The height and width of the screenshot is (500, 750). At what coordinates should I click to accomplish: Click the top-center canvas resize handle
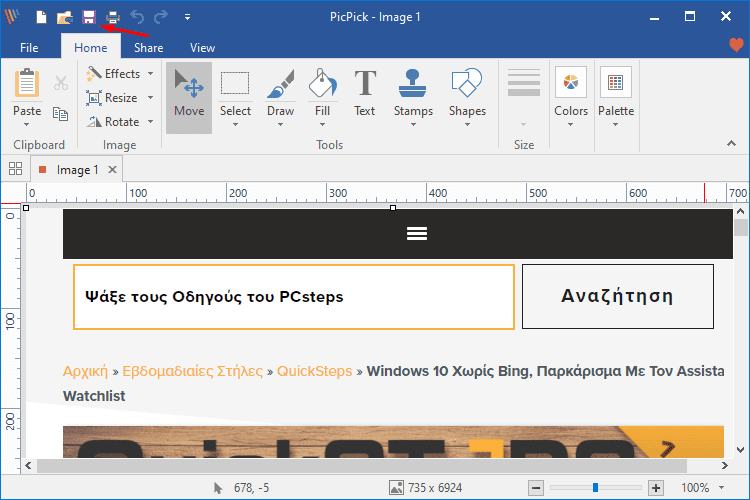click(393, 208)
